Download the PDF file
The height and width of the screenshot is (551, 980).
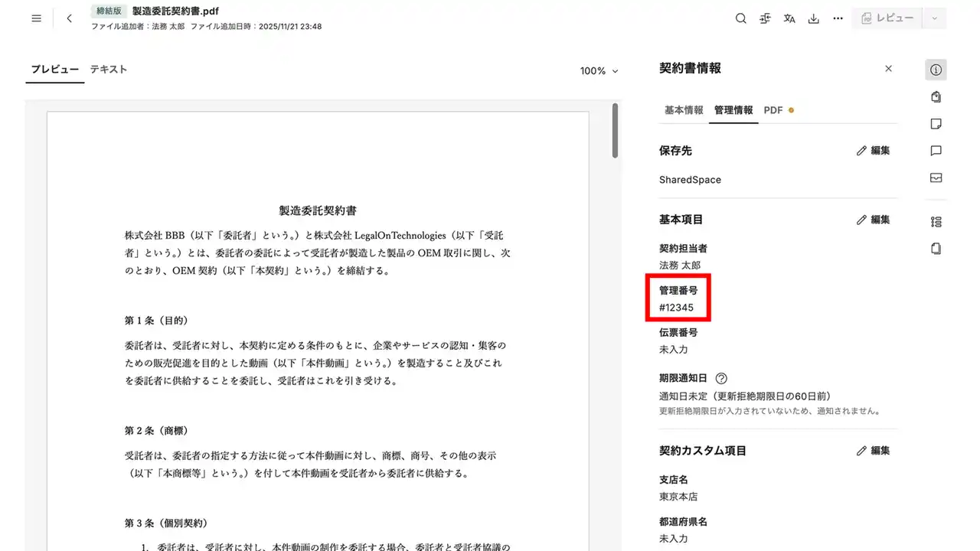[x=814, y=18]
